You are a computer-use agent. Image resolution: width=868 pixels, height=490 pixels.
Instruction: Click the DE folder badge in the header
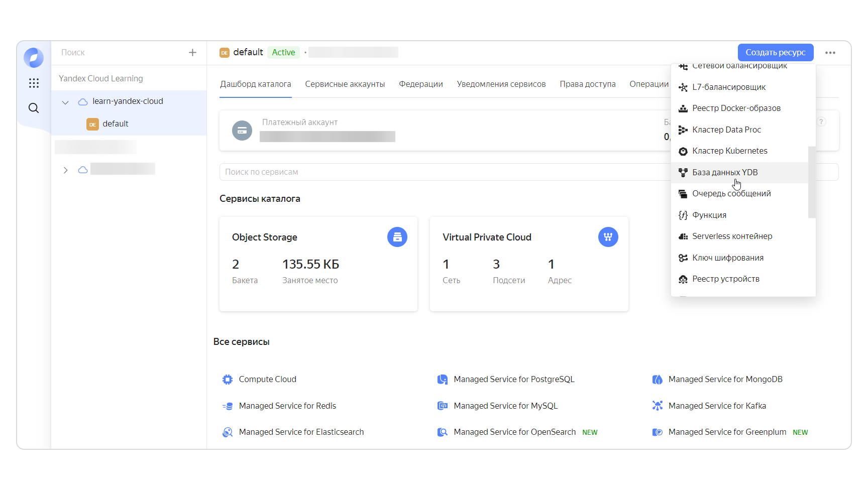click(225, 53)
